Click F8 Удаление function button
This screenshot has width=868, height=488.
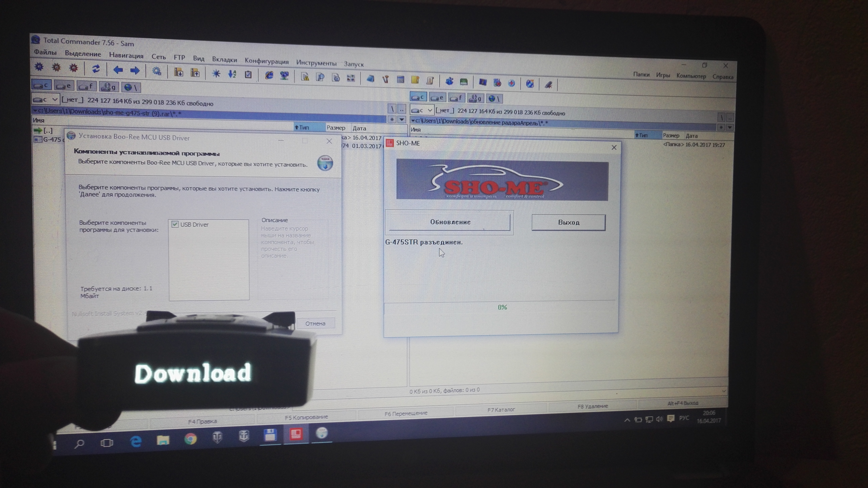click(x=593, y=406)
